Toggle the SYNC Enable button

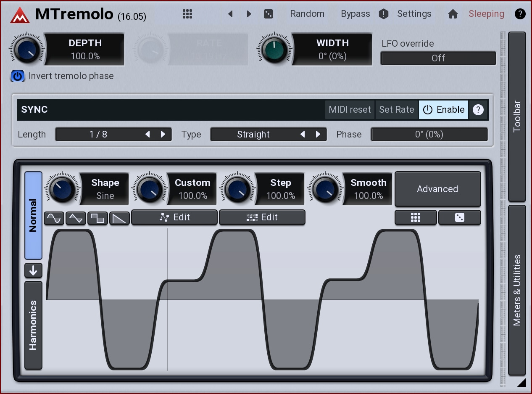(443, 110)
